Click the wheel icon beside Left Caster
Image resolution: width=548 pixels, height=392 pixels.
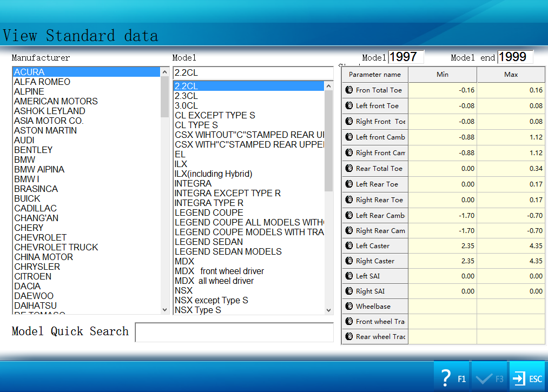point(349,246)
